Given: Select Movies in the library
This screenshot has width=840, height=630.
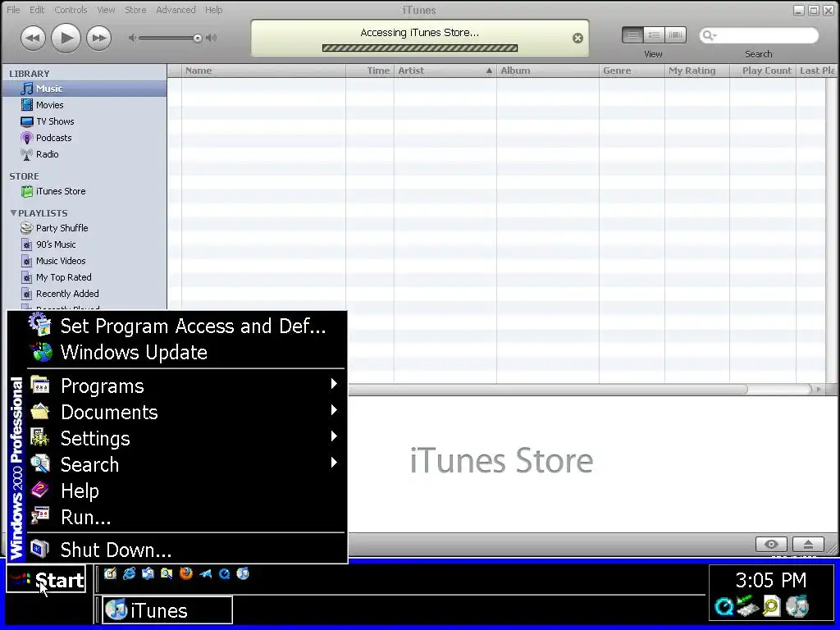Looking at the screenshot, I should click(x=84, y=105).
